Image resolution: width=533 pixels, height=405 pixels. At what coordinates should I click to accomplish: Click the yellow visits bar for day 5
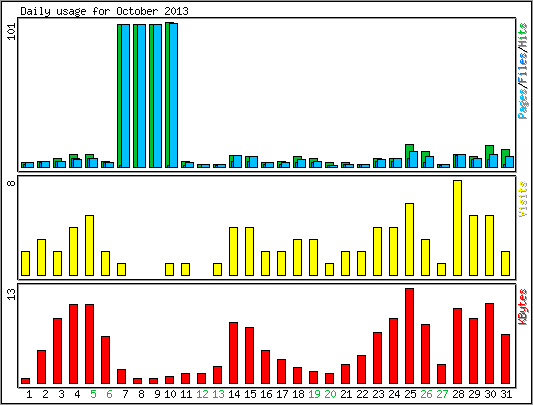[89, 246]
